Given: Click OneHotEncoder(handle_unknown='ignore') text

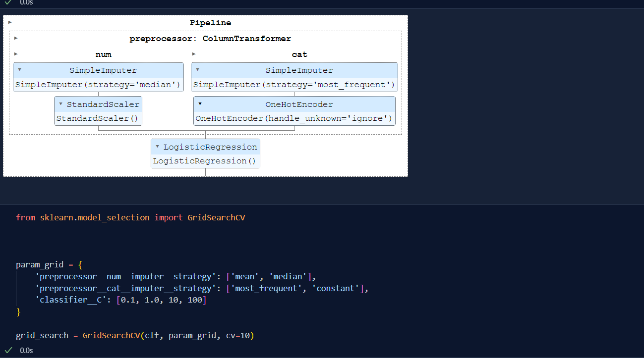Looking at the screenshot, I should [294, 118].
